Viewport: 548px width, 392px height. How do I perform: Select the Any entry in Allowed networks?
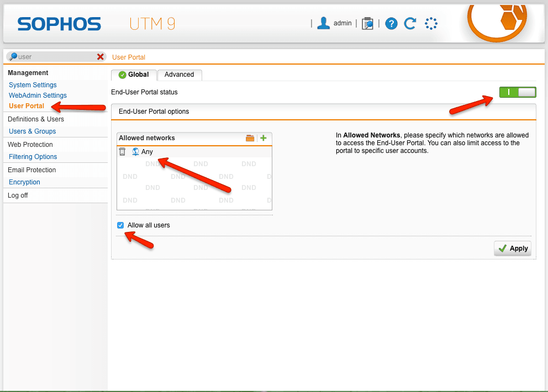pyautogui.click(x=147, y=152)
